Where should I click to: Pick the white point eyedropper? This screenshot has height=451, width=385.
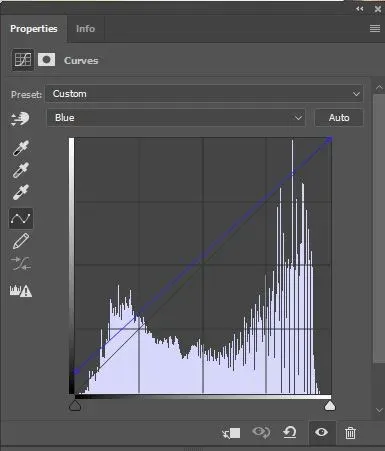(x=21, y=192)
